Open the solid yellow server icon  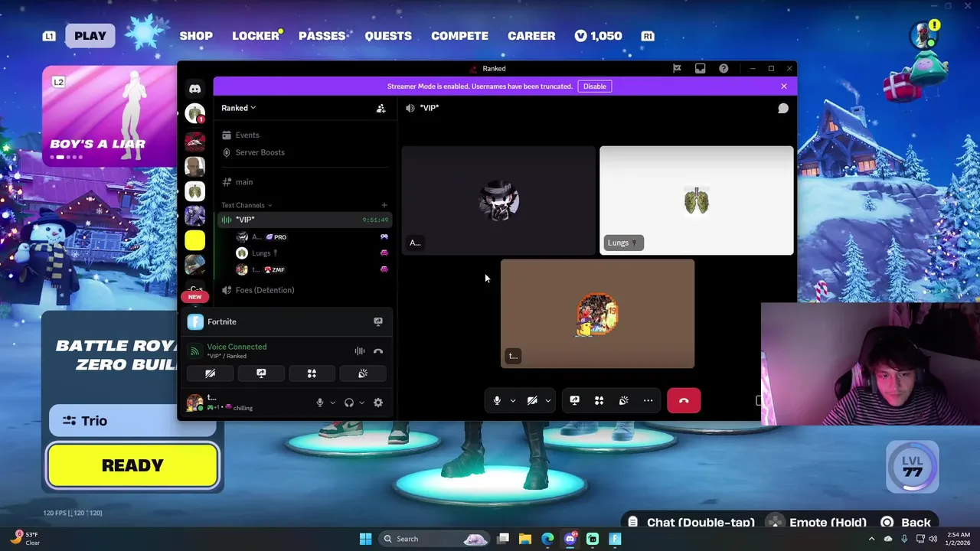point(194,240)
